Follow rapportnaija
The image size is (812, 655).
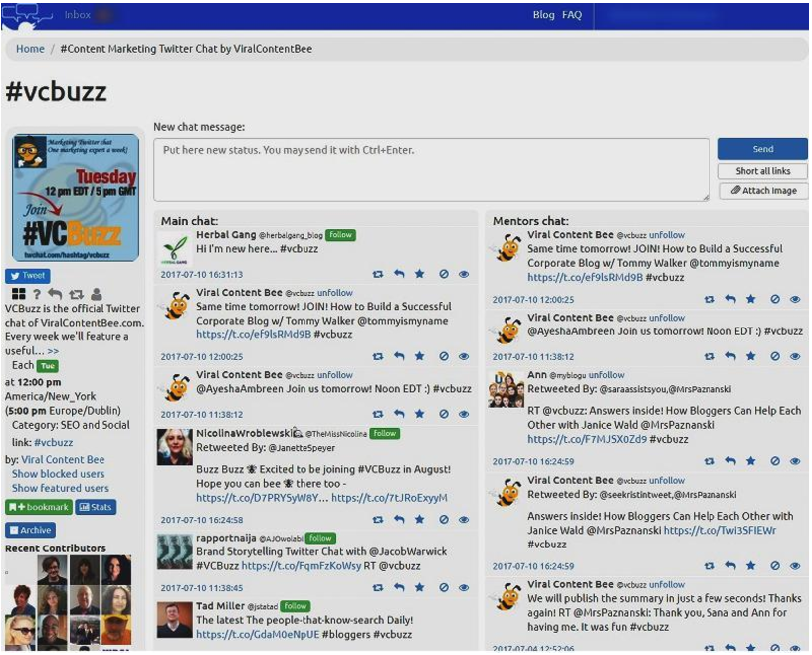tap(320, 538)
